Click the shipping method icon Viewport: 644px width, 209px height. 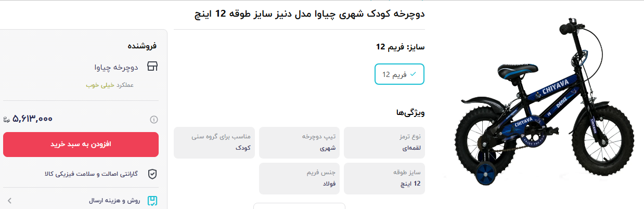pyautogui.click(x=152, y=200)
